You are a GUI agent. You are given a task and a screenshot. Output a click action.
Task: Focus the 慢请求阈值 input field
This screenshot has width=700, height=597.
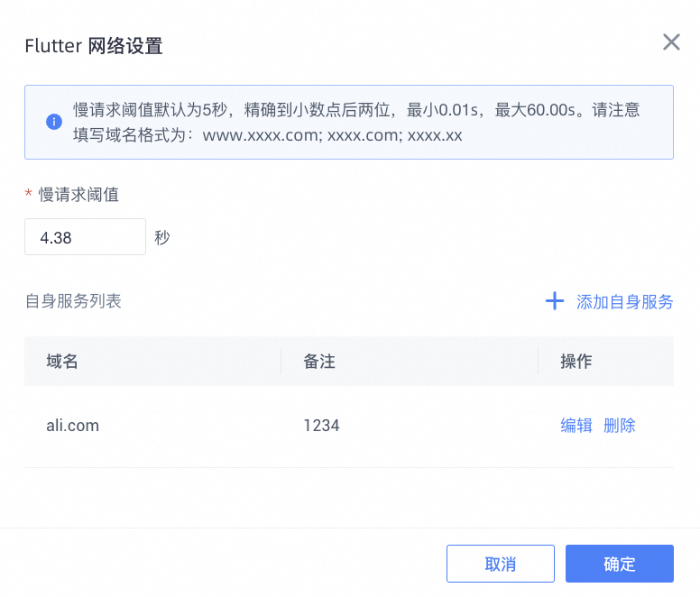pyautogui.click(x=86, y=237)
